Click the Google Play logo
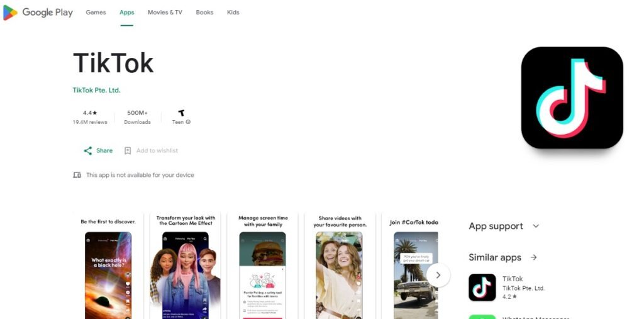Image resolution: width=644 pixels, height=319 pixels. pos(38,13)
